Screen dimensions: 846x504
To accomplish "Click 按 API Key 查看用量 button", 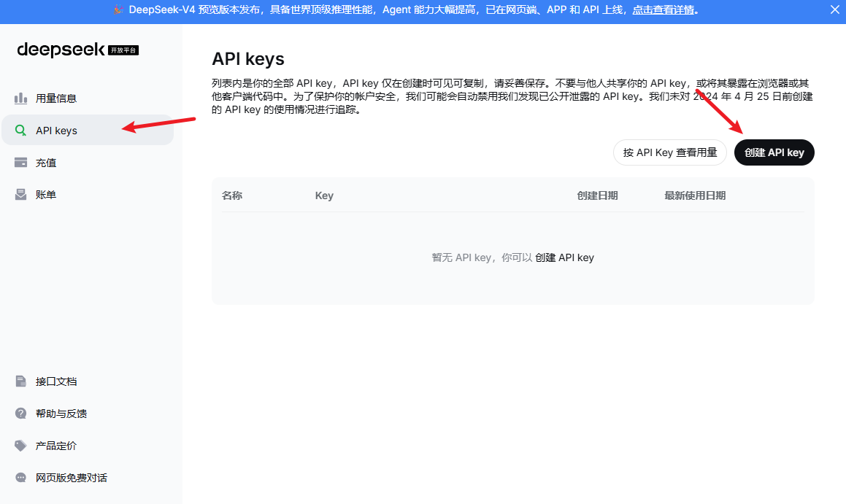I will (670, 152).
